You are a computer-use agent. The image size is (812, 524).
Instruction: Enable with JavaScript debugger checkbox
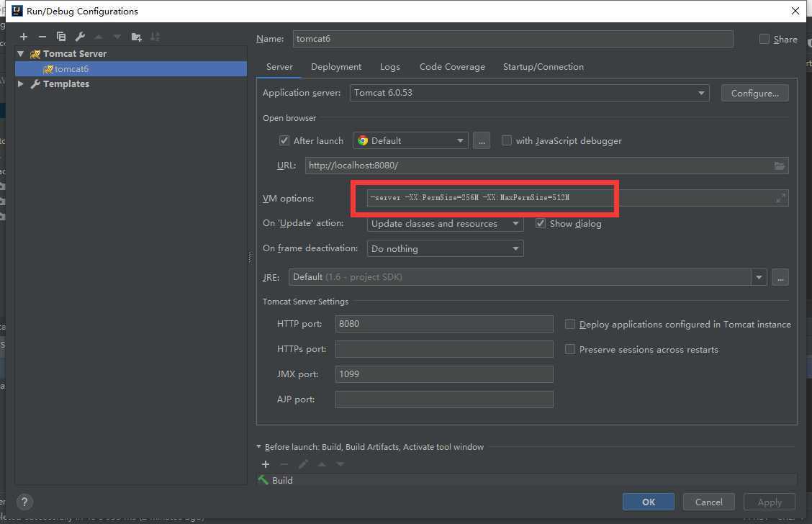[507, 141]
